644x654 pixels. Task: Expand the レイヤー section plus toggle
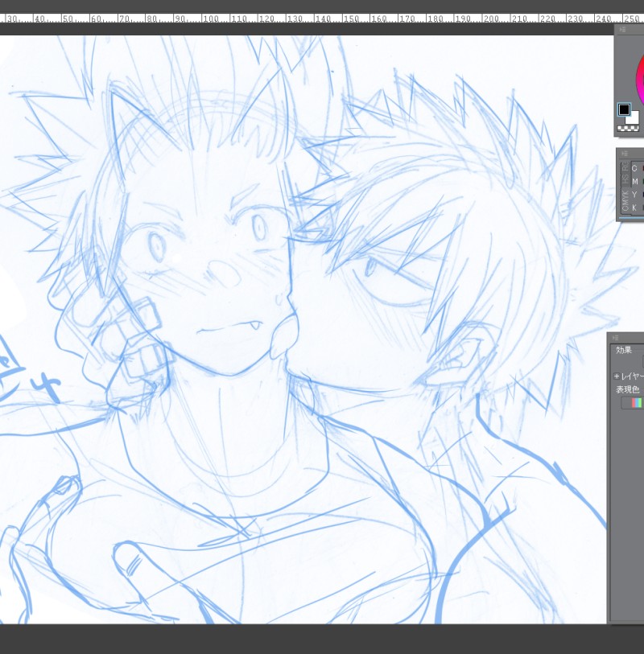tap(617, 376)
